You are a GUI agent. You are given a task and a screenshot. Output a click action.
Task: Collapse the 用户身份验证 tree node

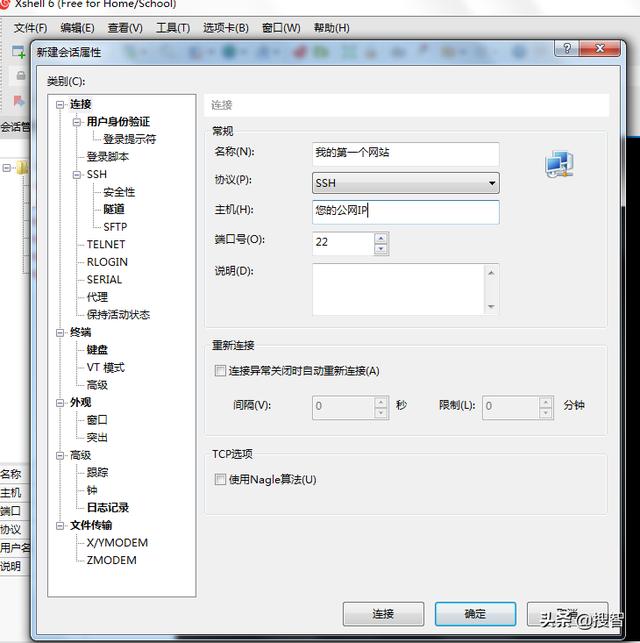coord(77,122)
